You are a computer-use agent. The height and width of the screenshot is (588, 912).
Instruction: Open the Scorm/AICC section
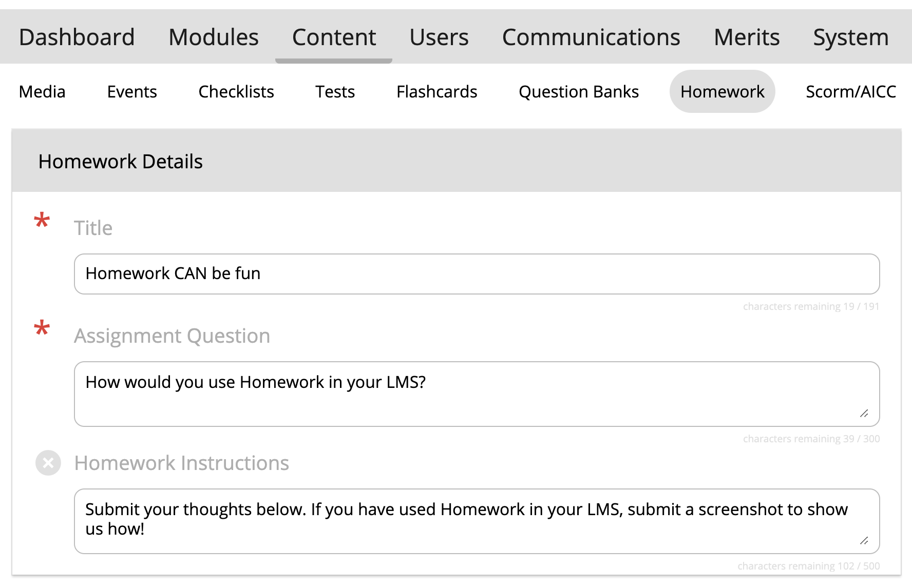coord(851,91)
